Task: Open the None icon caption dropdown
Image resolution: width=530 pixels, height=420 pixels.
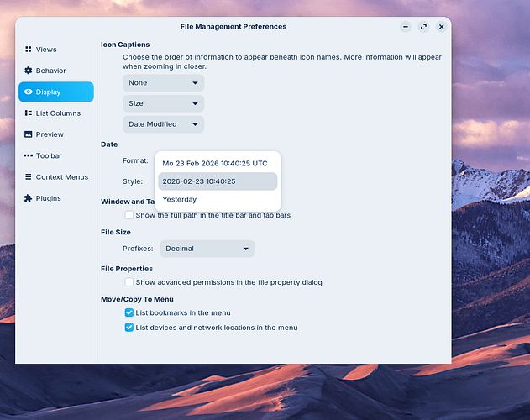Action: tap(164, 83)
